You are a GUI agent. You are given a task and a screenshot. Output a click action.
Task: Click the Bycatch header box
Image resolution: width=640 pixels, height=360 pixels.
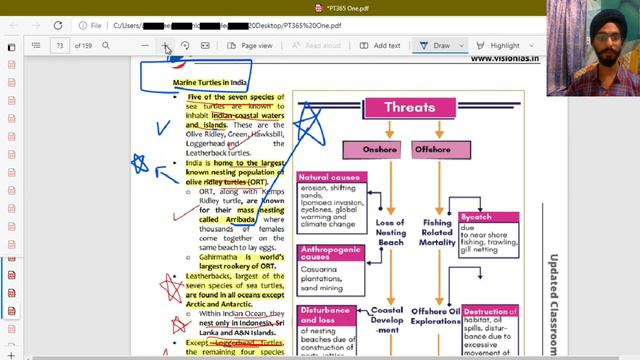(489, 217)
